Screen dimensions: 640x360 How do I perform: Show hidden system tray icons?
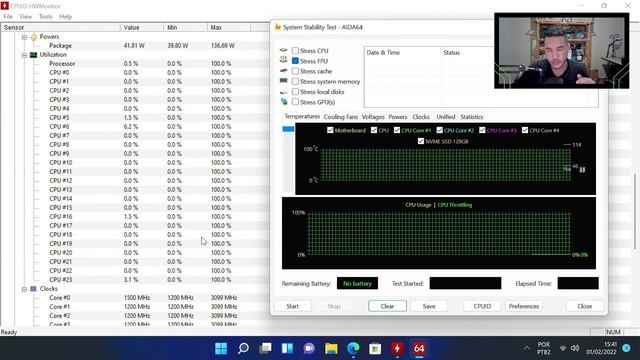(x=527, y=348)
